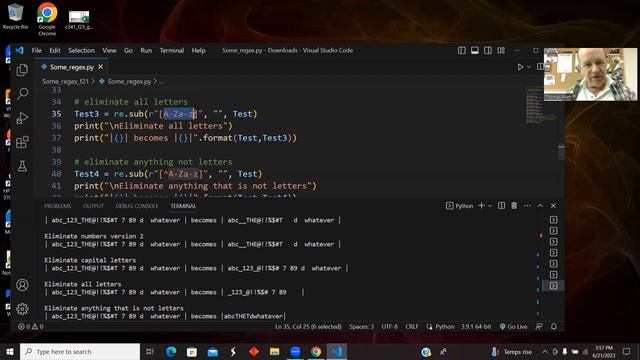
Task: Change line endings via CRLF
Action: (412, 327)
